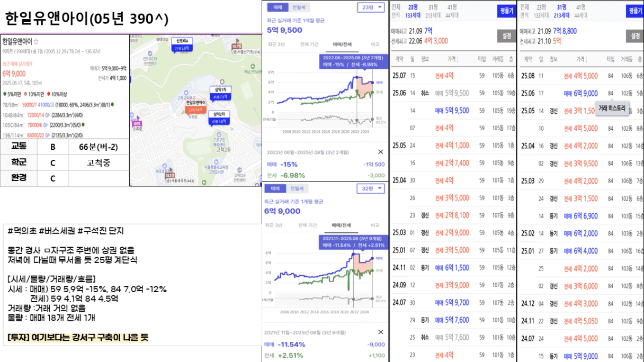The image size is (644, 362).
Task: Close the 2022년 06월~2025년 08월 summary
Action: click(x=380, y=151)
